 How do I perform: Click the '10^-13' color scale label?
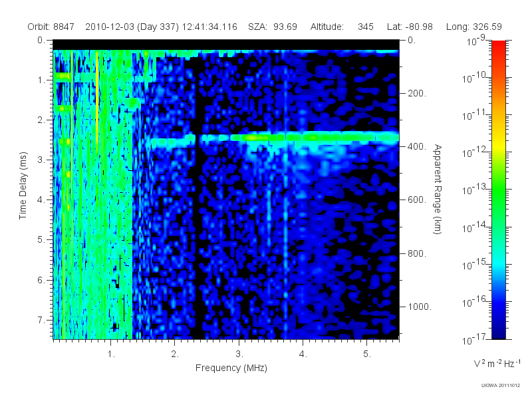473,190
